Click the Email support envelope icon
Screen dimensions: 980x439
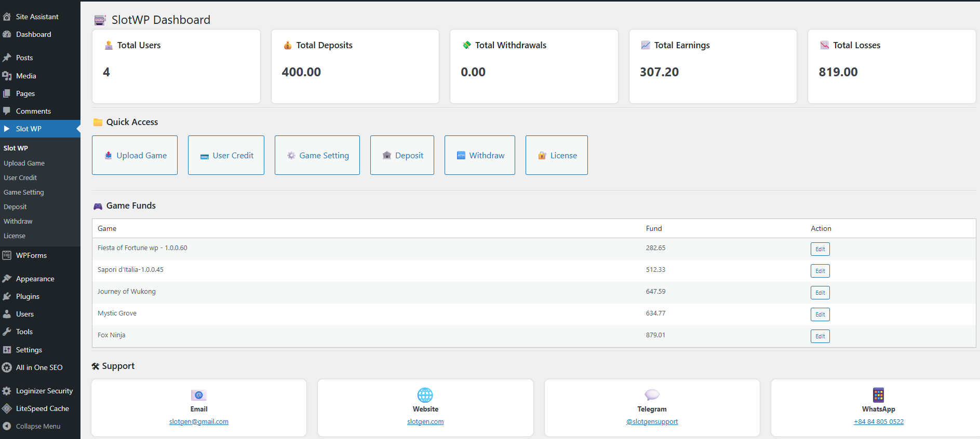pos(199,395)
